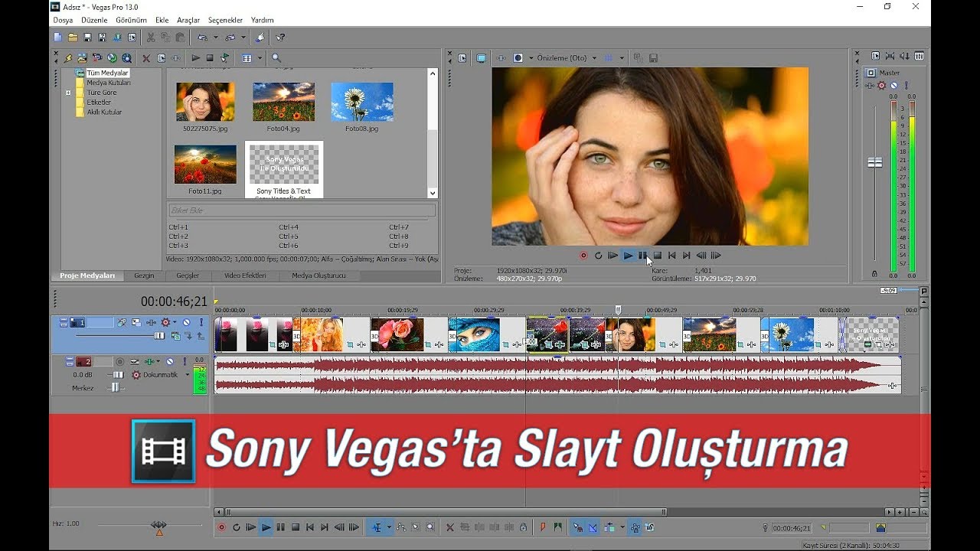Click the Lock event padlock icon

point(523,527)
